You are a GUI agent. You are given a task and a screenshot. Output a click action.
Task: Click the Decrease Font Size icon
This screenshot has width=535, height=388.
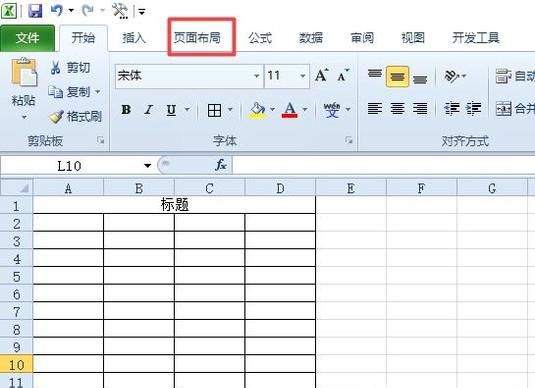pos(343,75)
